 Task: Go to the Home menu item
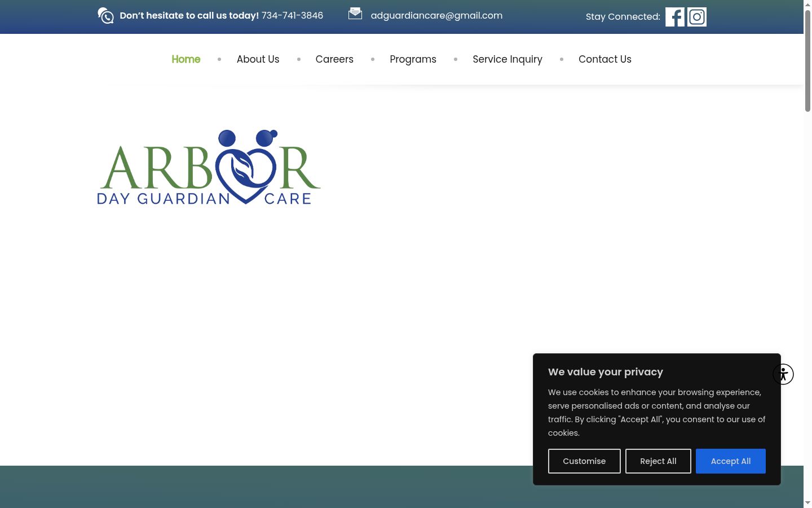tap(186, 59)
